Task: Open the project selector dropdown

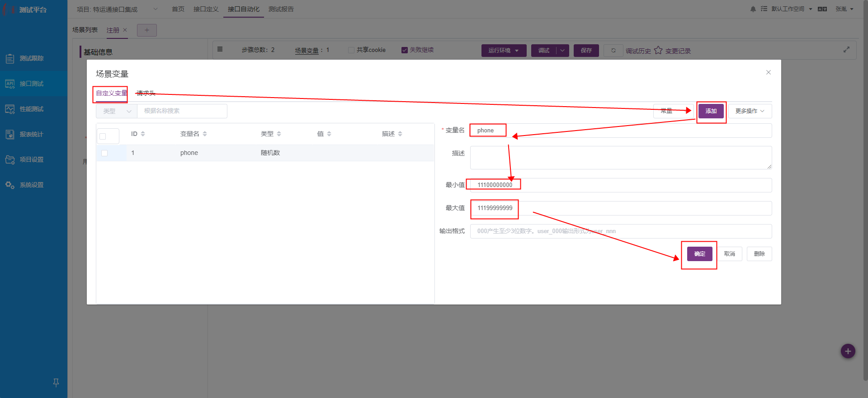Action: [x=118, y=9]
